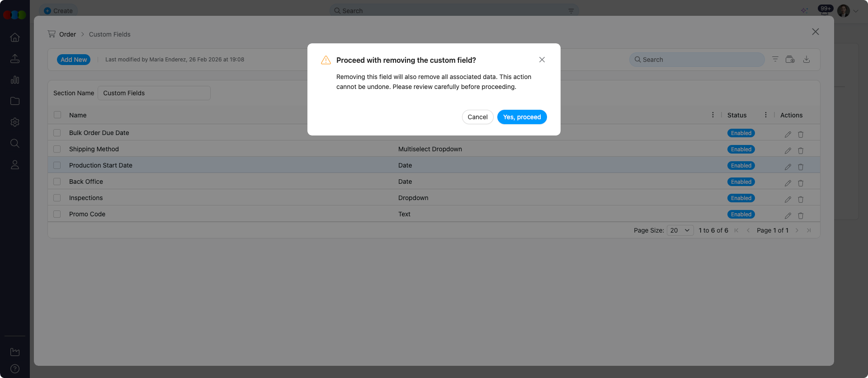Delete the Promo Code field
Viewport: 868px width, 378px height.
pos(801,216)
